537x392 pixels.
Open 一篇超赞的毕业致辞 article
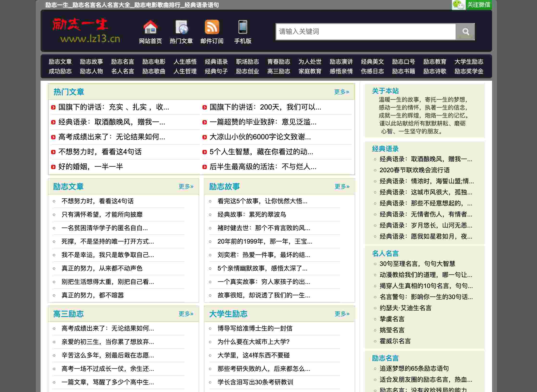pyautogui.click(x=263, y=122)
